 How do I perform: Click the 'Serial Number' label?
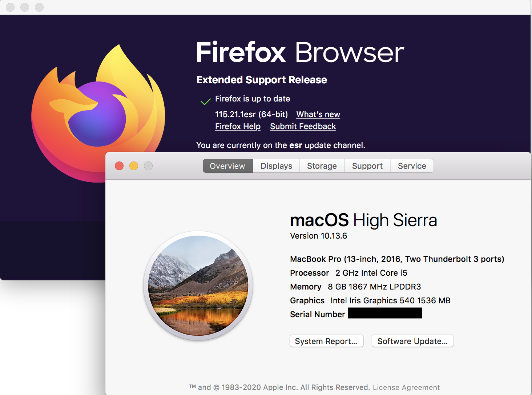coord(317,314)
